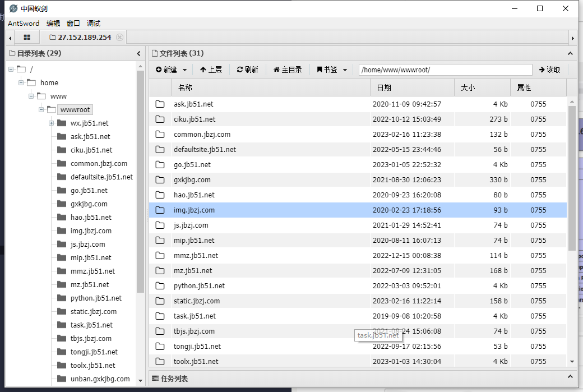Open the 调试 menu
Screen dimensions: 583x392
pyautogui.click(x=93, y=24)
